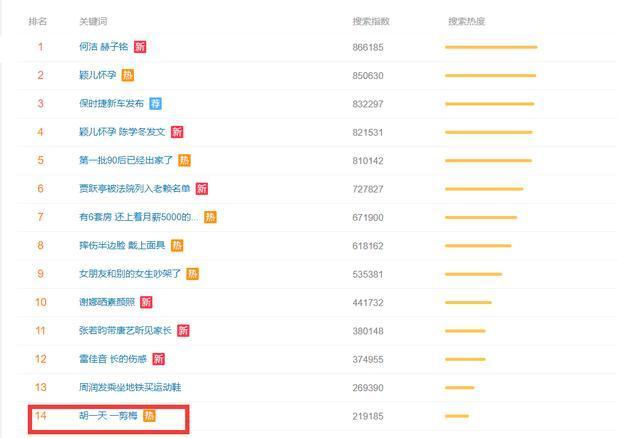Open 贾跃亭被法院列入老赖名单 topic

click(135, 188)
